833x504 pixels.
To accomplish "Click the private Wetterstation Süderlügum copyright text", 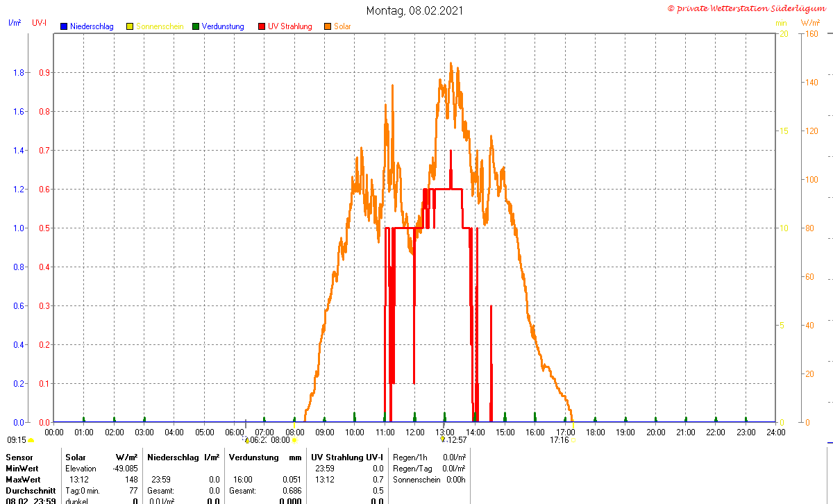I will tap(748, 8).
